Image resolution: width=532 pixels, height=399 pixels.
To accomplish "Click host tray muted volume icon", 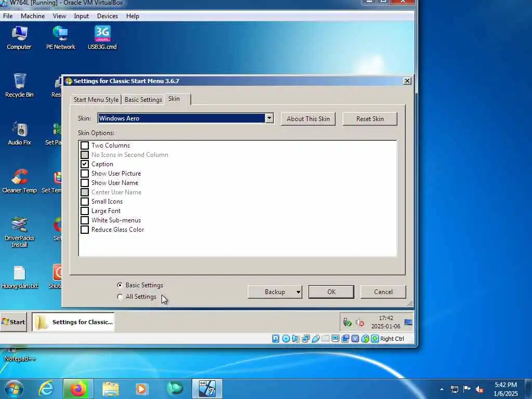I will click(x=480, y=390).
